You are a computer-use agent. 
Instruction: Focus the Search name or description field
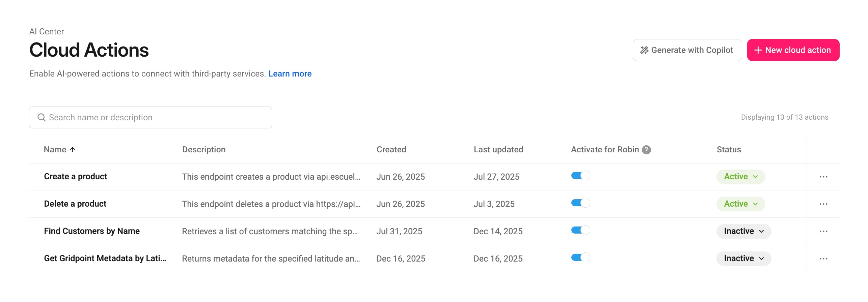[151, 117]
